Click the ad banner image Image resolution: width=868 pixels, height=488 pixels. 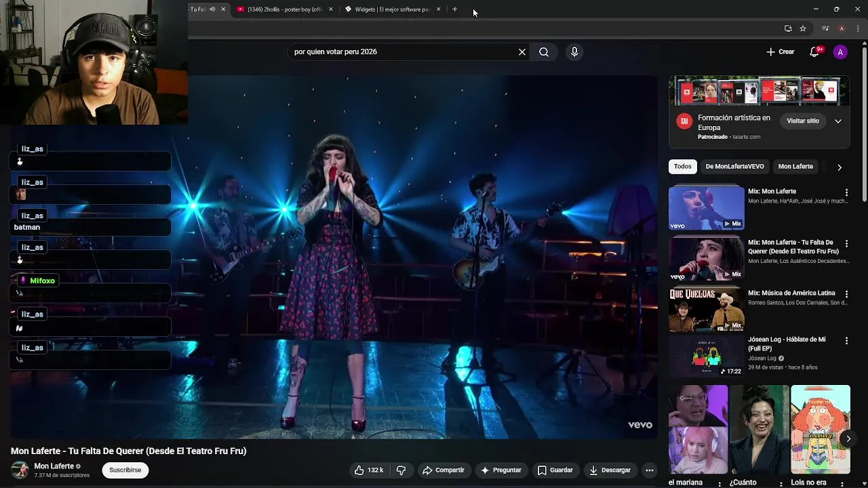coord(759,91)
